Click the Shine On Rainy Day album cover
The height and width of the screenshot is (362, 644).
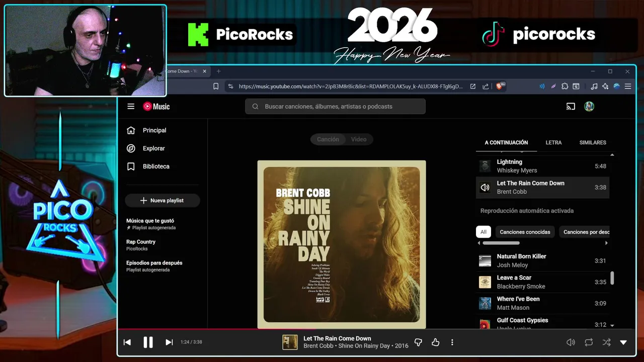342,244
